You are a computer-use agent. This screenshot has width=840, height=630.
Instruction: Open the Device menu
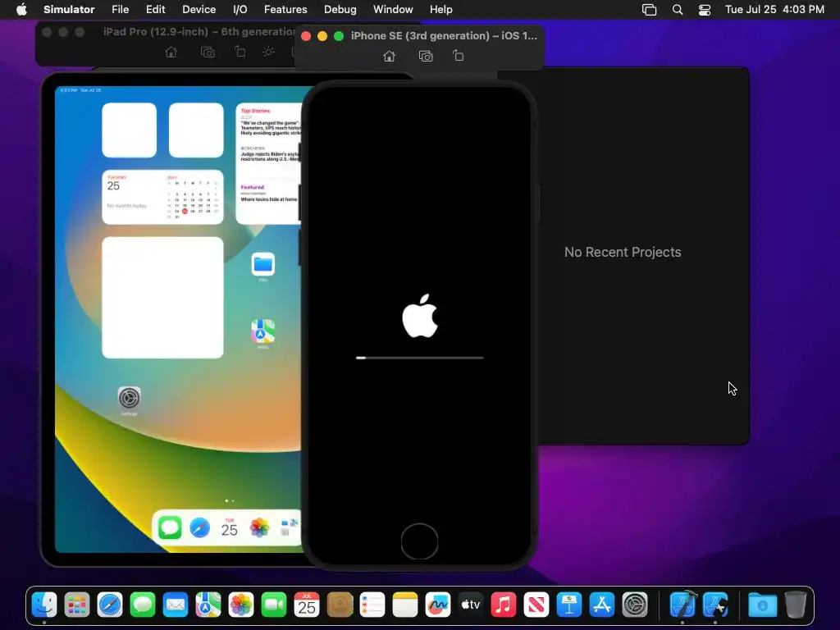pos(199,9)
